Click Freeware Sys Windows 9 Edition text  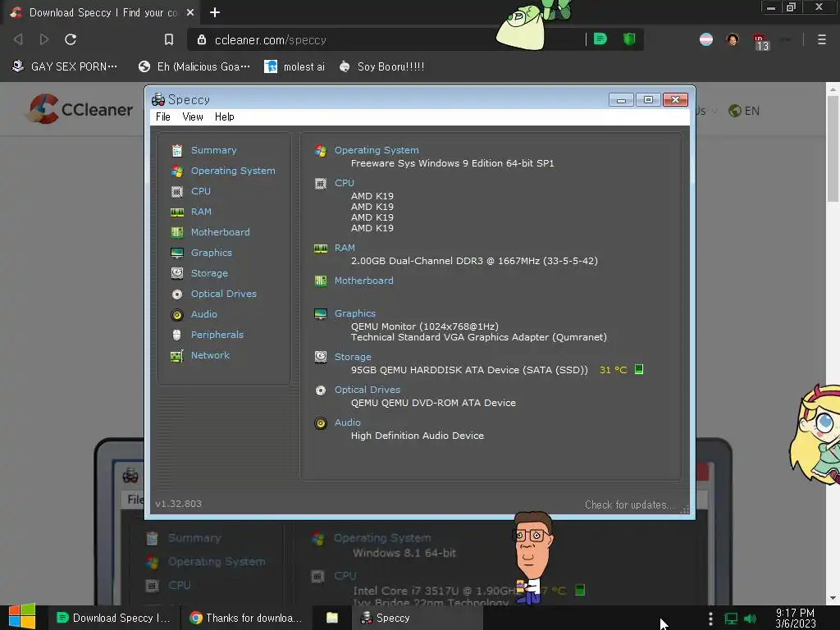(x=452, y=163)
